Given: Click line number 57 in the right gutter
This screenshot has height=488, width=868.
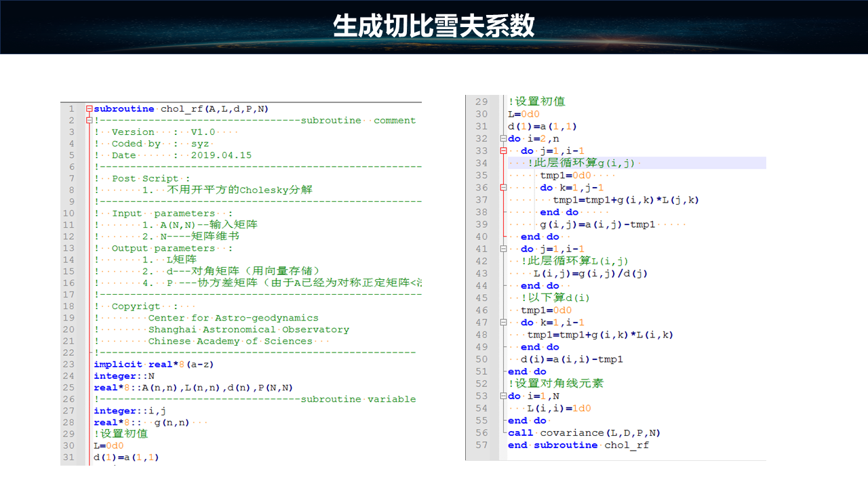Looking at the screenshot, I should pyautogui.click(x=481, y=445).
